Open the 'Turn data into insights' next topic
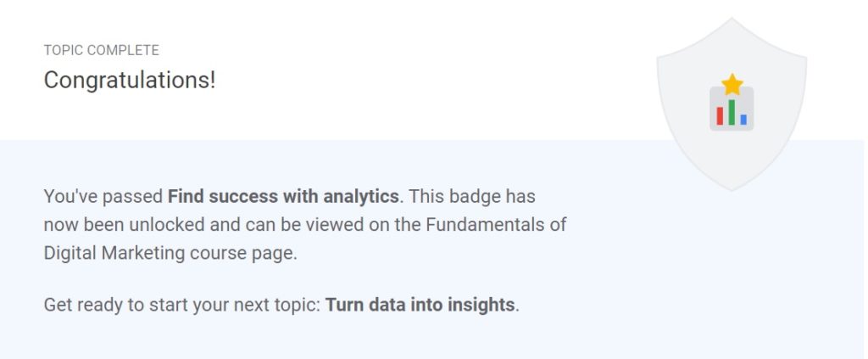868x359 pixels. (420, 305)
